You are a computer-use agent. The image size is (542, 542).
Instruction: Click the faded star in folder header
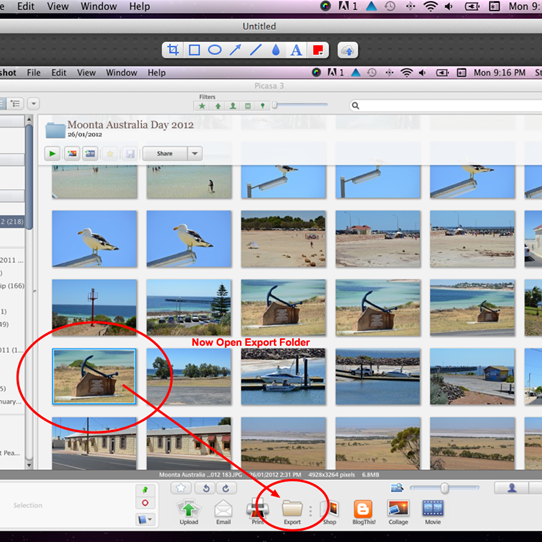point(110,154)
